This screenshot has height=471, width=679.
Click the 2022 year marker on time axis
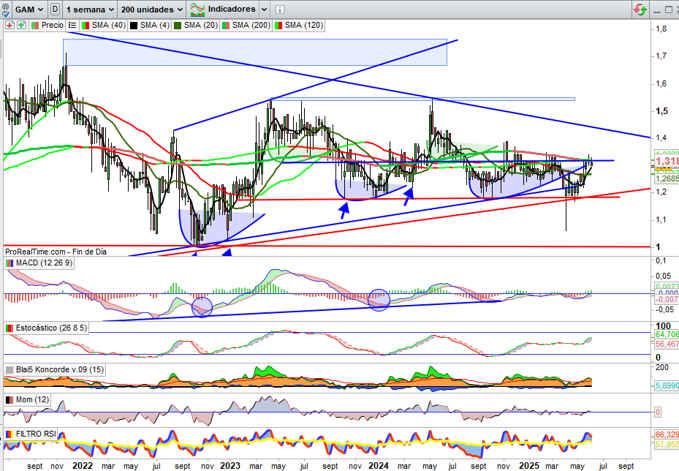pyautogui.click(x=82, y=465)
